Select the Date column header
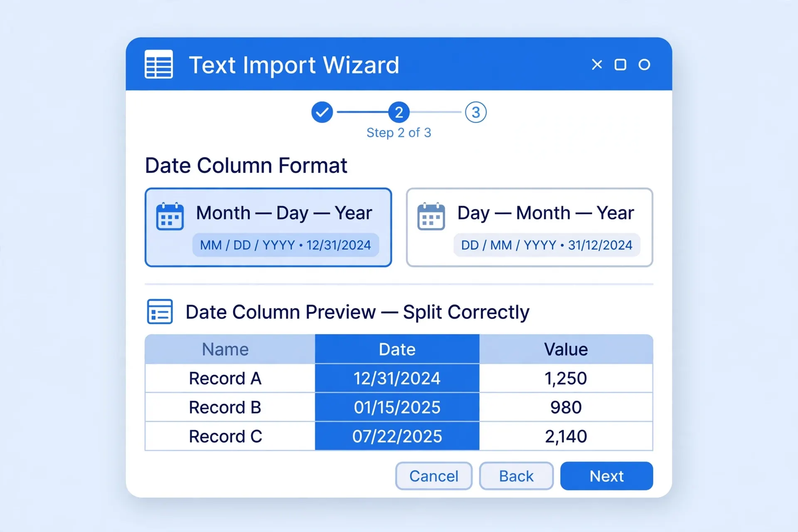This screenshot has width=798, height=532. pos(397,349)
